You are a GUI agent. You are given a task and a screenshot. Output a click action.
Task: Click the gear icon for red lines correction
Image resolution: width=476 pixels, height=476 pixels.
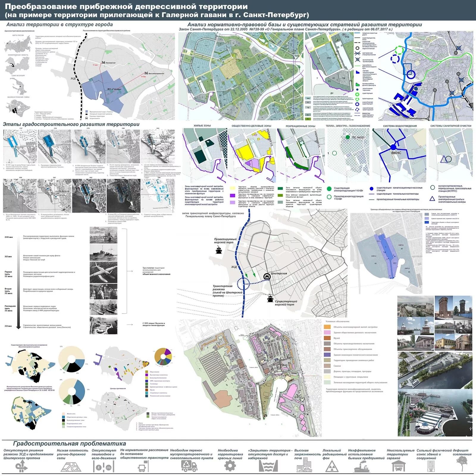coord(230,466)
